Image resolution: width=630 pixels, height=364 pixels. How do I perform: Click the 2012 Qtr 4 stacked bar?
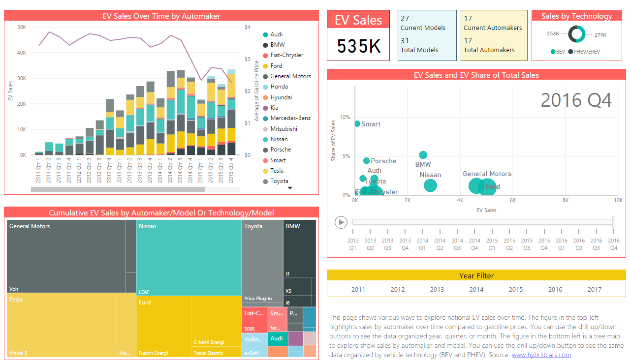[110, 127]
